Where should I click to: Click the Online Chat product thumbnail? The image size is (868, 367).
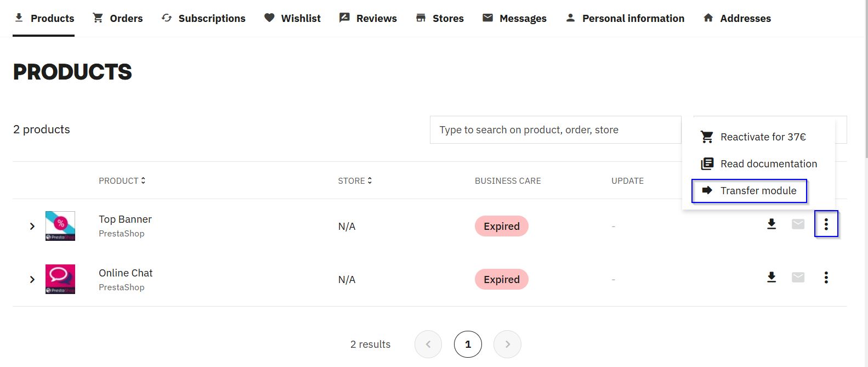tap(60, 279)
